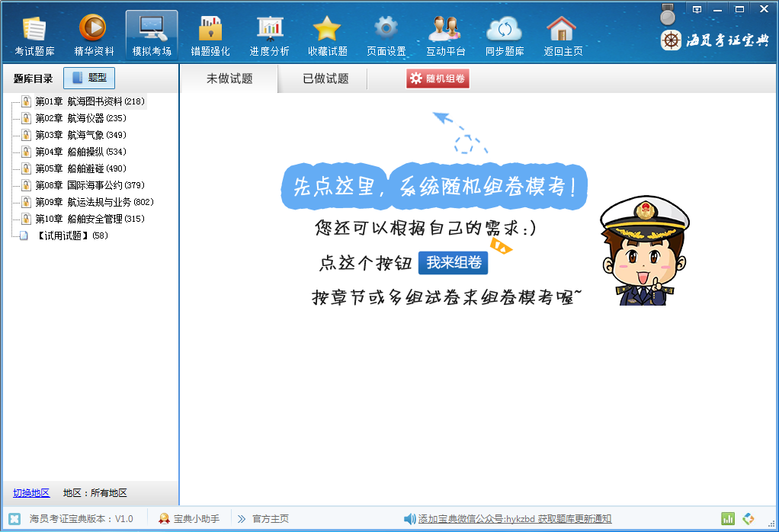
Task: Return home via 返回主页 icon
Action: [563, 36]
